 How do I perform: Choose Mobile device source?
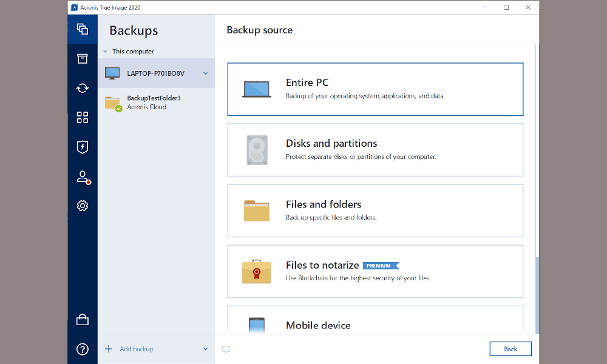[375, 320]
